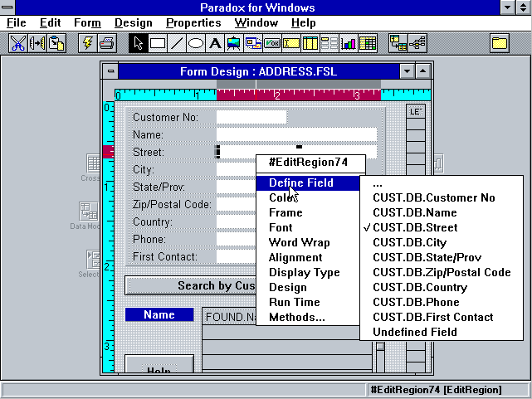Open Form Design window control menu box
This screenshot has width=532, height=399.
point(110,71)
